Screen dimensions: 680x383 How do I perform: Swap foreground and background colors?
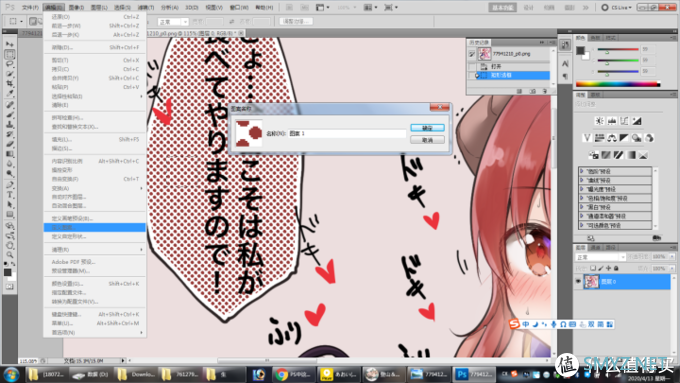[x=13, y=264]
